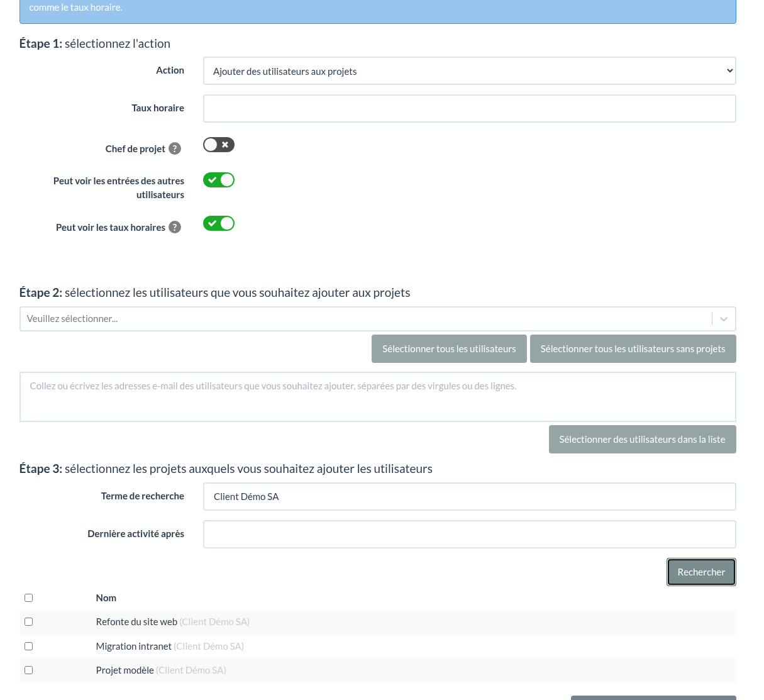Screen dimensions: 764x700
Task: Click the Rechercher button
Action: pyautogui.click(x=701, y=572)
